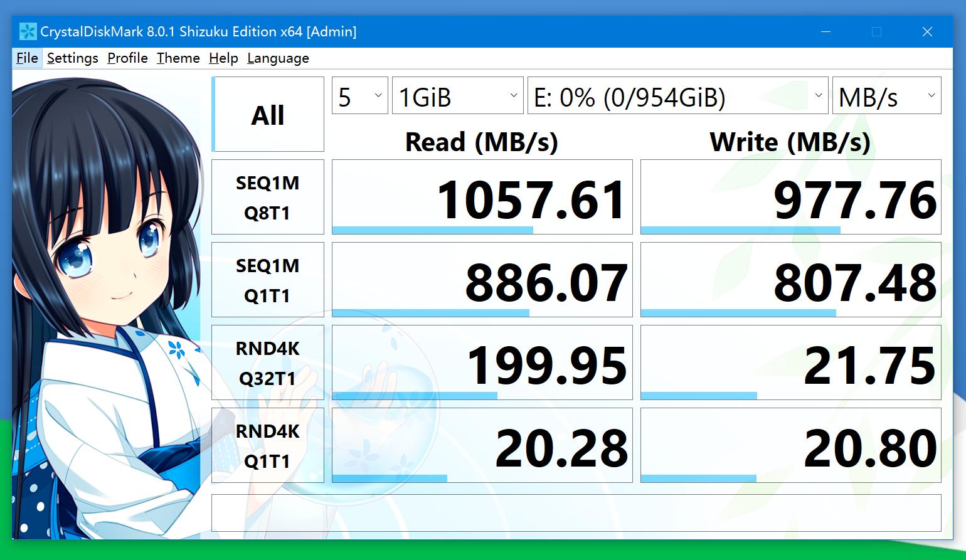Open the Help menu

223,58
